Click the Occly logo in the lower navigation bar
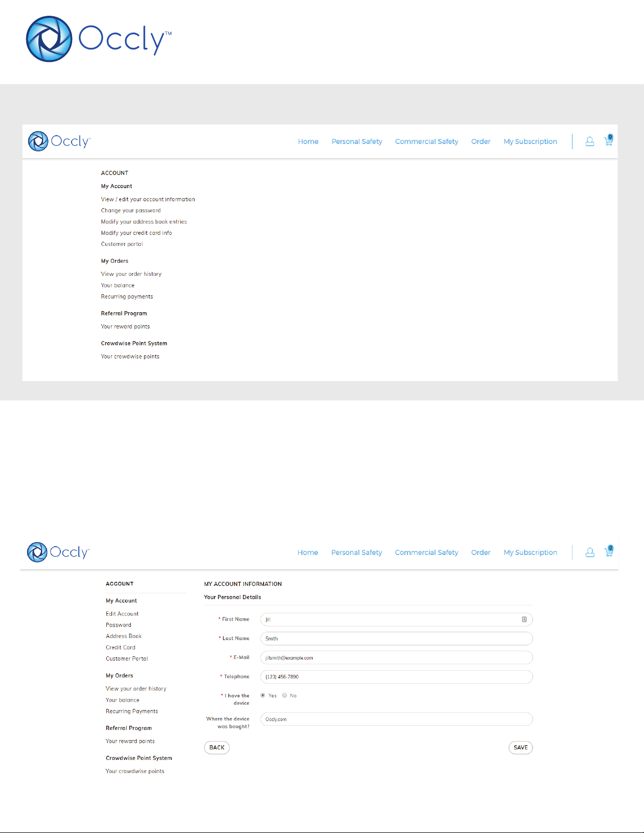Image resolution: width=644 pixels, height=833 pixels. tap(58, 552)
